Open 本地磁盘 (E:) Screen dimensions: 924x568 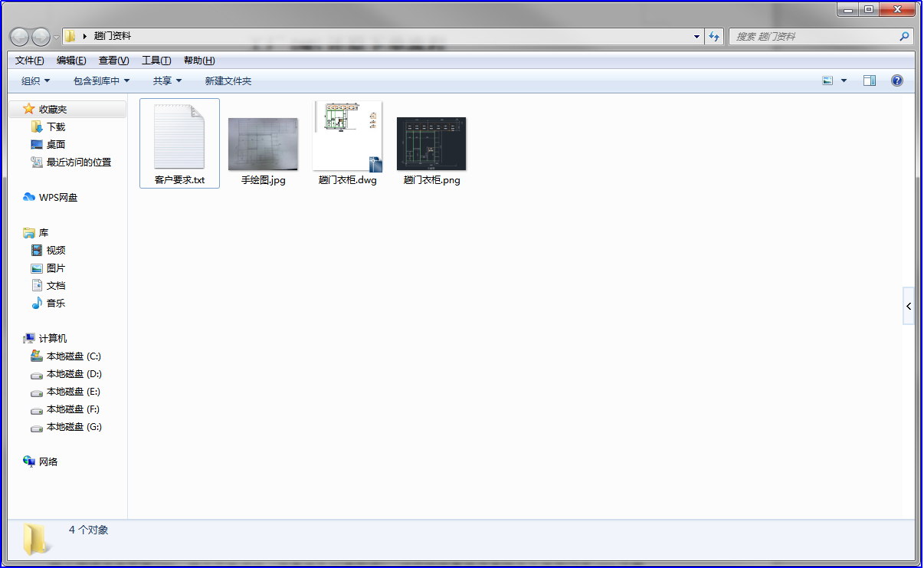pos(74,392)
